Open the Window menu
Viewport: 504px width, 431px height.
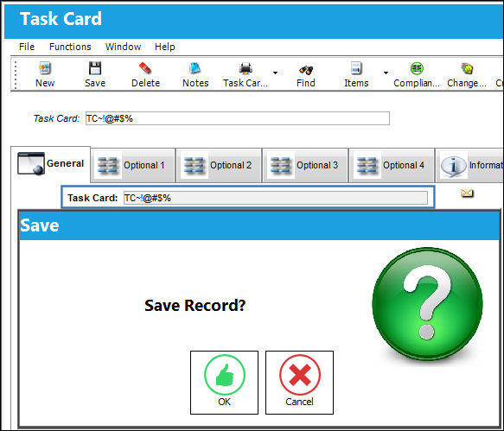point(123,47)
